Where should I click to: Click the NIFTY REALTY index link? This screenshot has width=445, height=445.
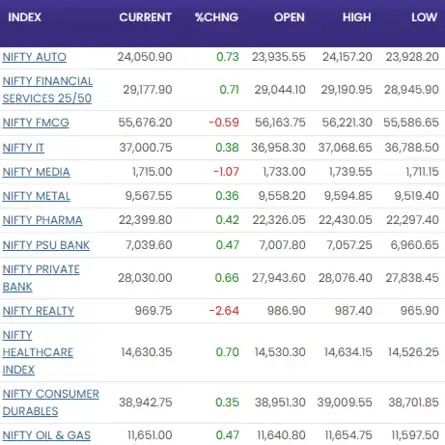pos(38,311)
